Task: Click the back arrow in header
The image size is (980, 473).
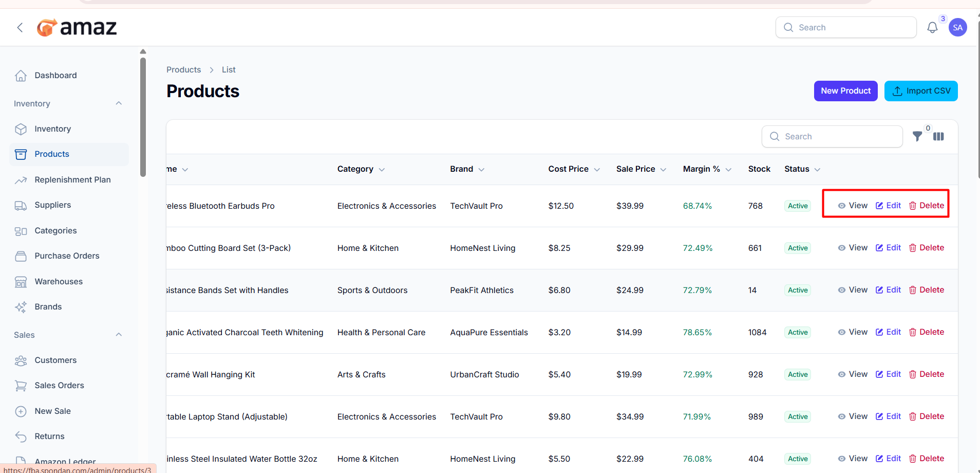Action: [20, 28]
